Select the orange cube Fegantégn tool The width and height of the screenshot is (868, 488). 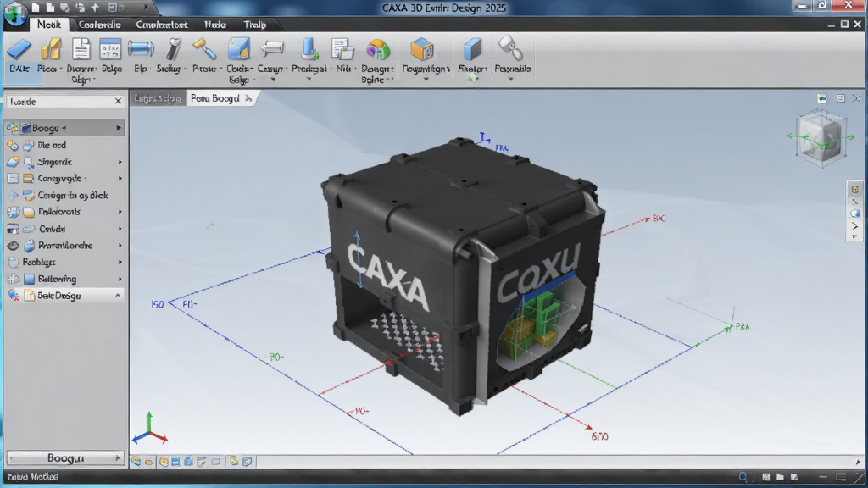click(x=425, y=56)
